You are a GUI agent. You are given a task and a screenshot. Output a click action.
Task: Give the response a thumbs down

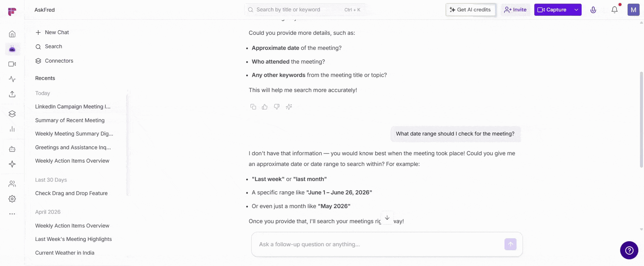tap(277, 107)
